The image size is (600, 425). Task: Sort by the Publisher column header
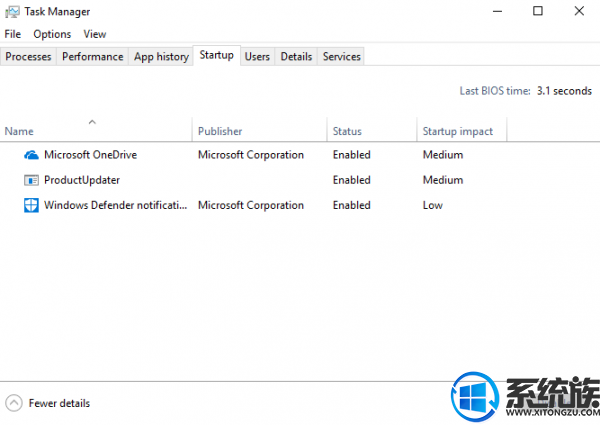click(259, 130)
